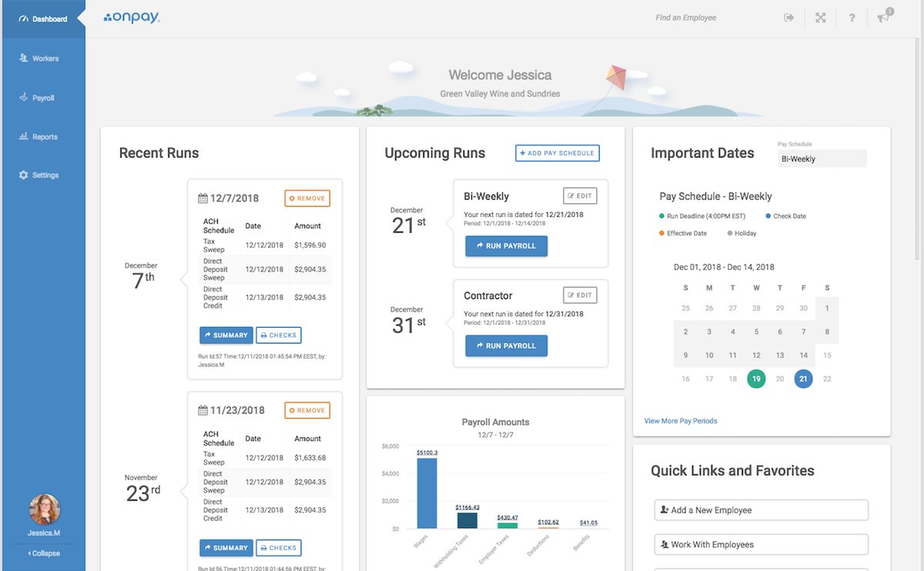Open Settings in the sidebar
This screenshot has height=571, width=924.
(42, 175)
